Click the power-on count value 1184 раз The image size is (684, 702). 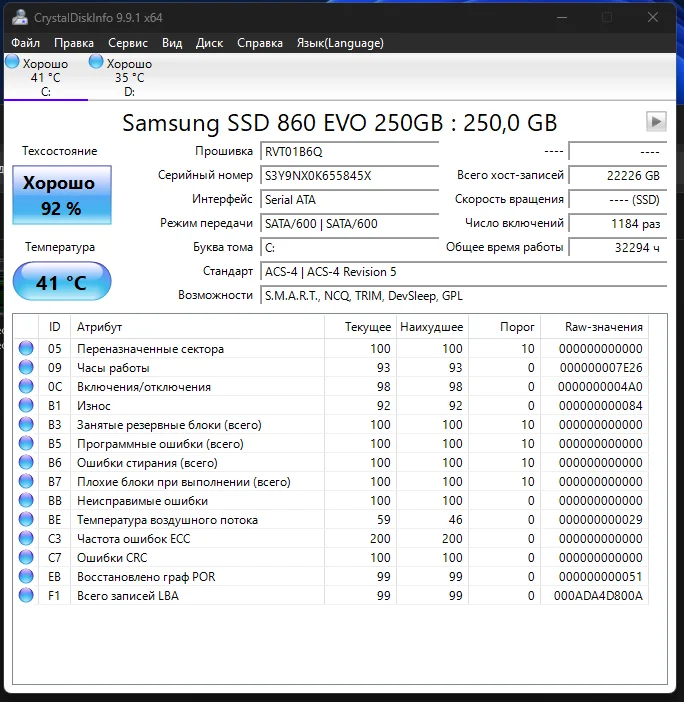(x=617, y=223)
